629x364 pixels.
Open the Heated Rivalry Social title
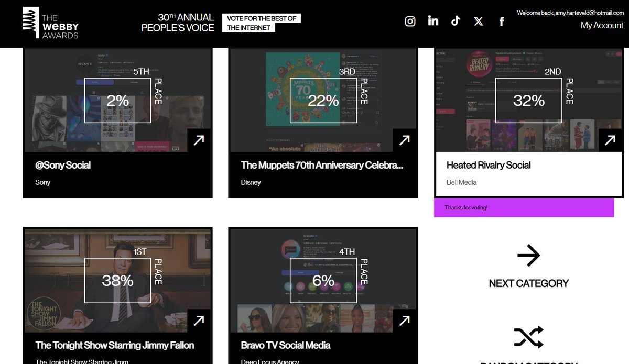pyautogui.click(x=489, y=165)
